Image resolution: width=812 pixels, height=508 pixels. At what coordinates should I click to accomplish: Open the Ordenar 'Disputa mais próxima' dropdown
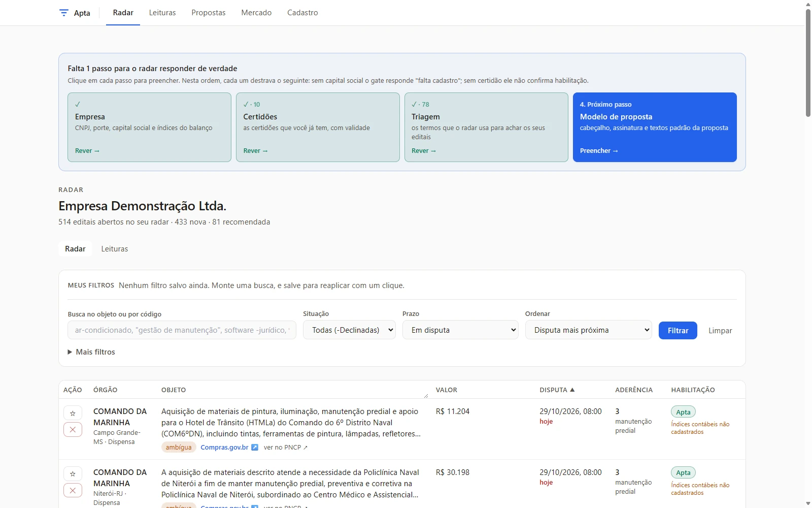click(x=588, y=330)
